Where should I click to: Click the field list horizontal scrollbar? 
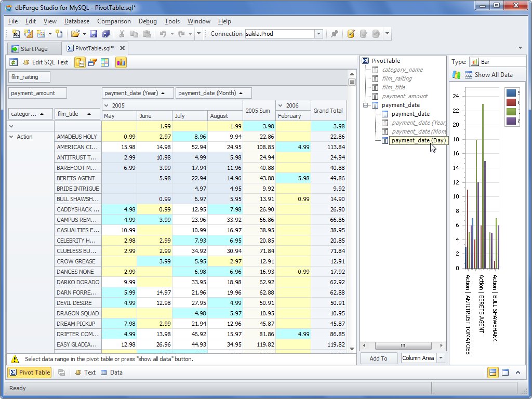pos(403,345)
